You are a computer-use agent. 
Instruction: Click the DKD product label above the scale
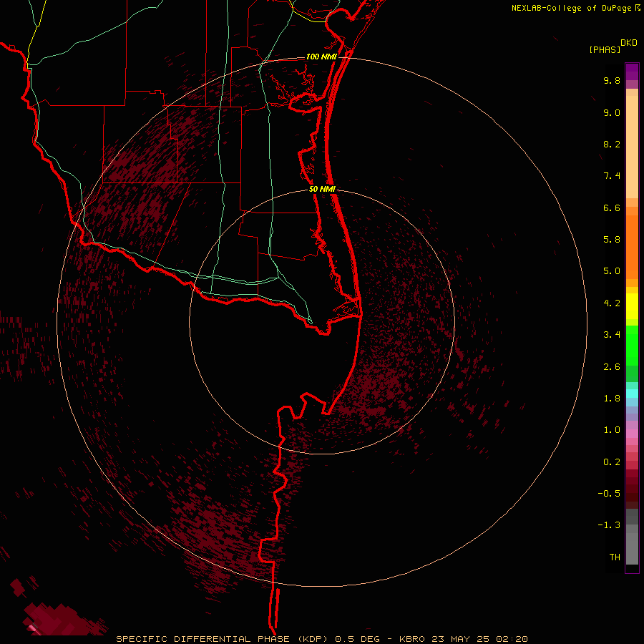629,43
